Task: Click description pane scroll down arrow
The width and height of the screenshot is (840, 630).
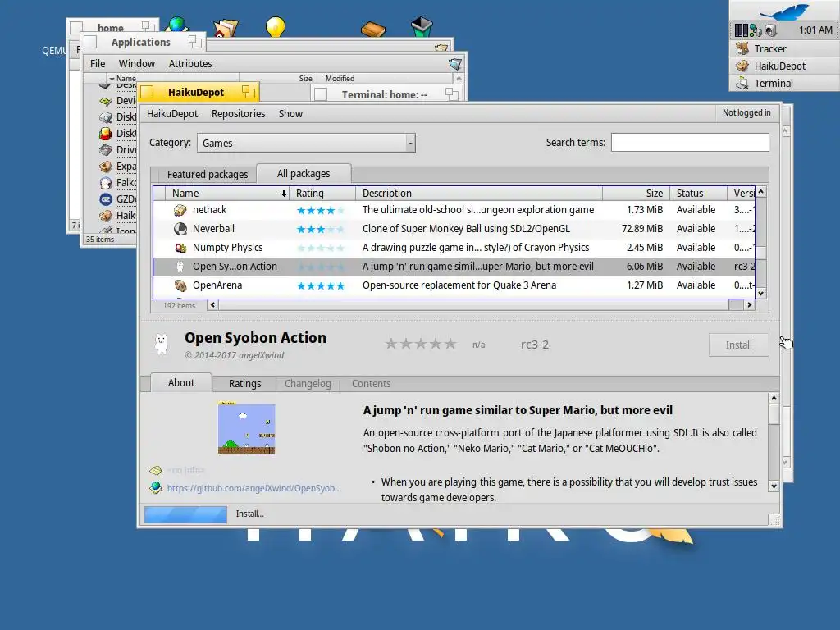Action: point(774,486)
